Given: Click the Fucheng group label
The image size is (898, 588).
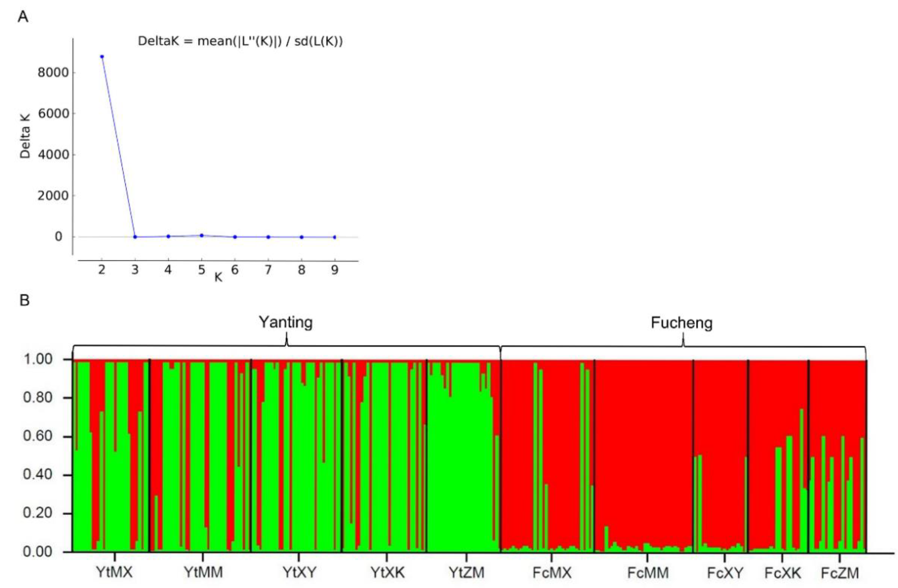Looking at the screenshot, I should 682,323.
